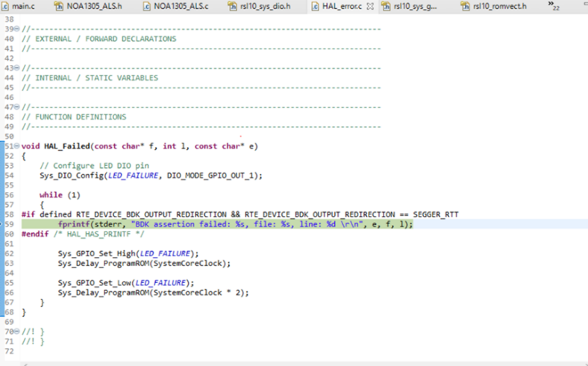Switch to the main.c editor tab

click(22, 7)
